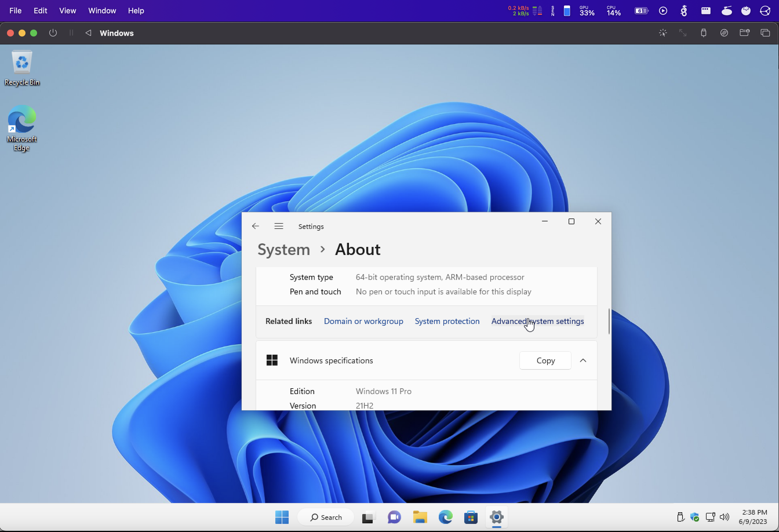Open the VM USB devices icon
Image resolution: width=779 pixels, height=532 pixels.
703,33
